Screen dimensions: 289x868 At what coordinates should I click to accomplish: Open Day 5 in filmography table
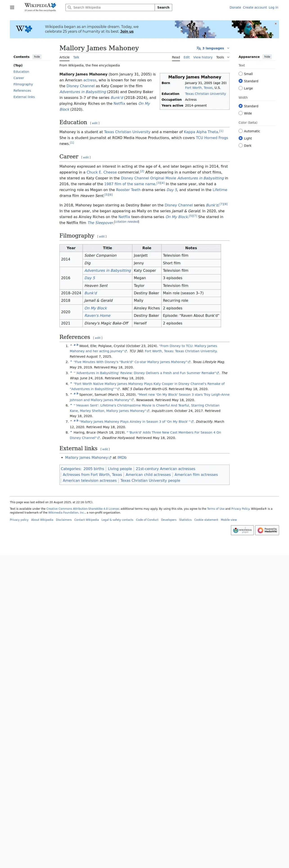(90, 278)
